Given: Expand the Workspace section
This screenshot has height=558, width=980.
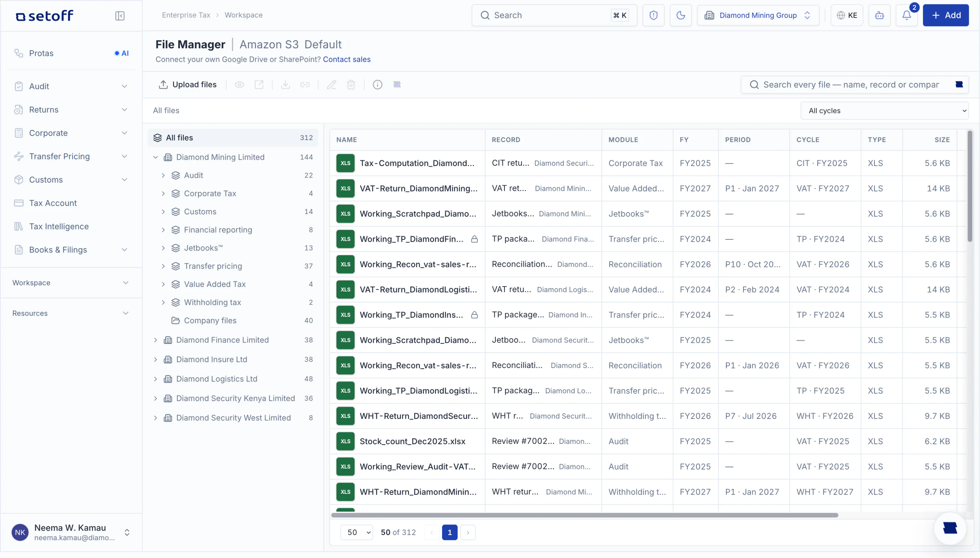Looking at the screenshot, I should coord(71,283).
